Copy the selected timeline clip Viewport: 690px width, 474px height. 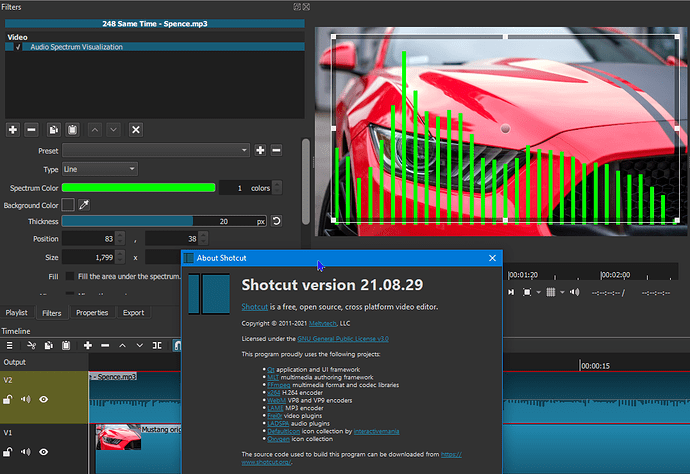(48, 345)
